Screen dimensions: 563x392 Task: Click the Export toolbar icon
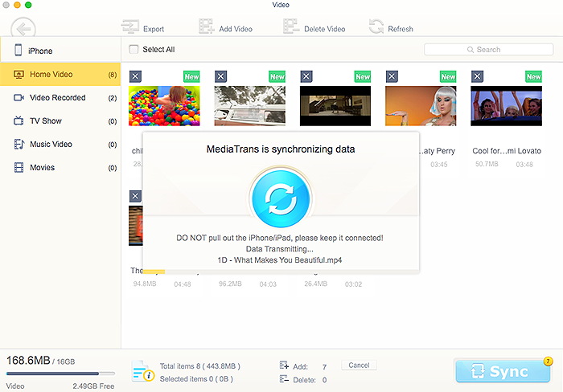click(x=130, y=27)
